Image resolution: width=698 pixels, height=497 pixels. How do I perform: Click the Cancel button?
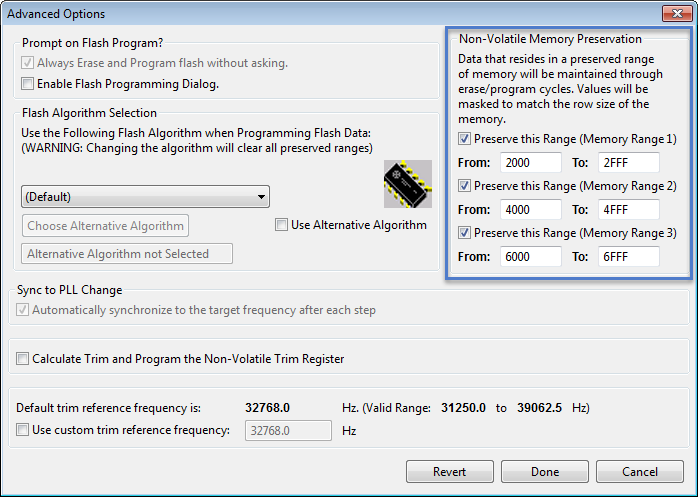pos(640,472)
